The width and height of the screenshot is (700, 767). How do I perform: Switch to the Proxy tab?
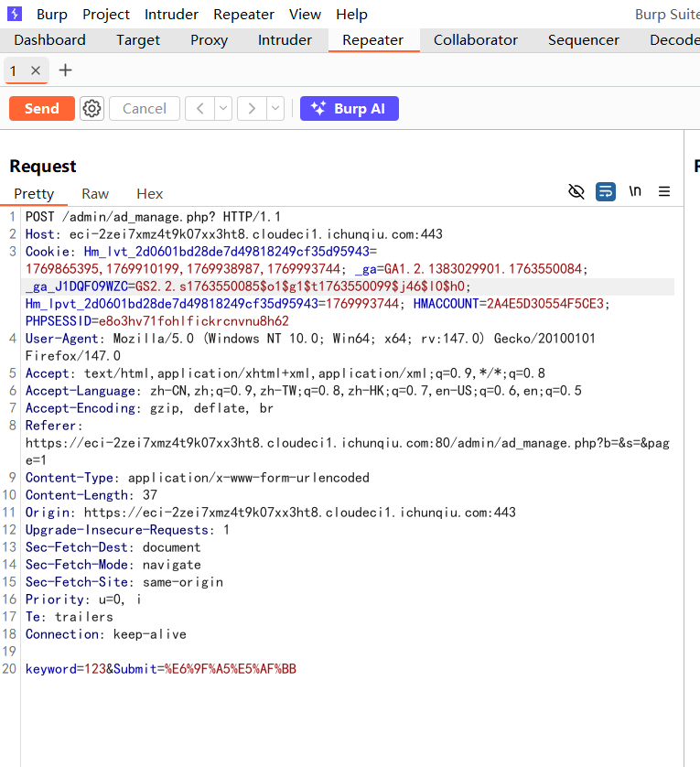209,40
